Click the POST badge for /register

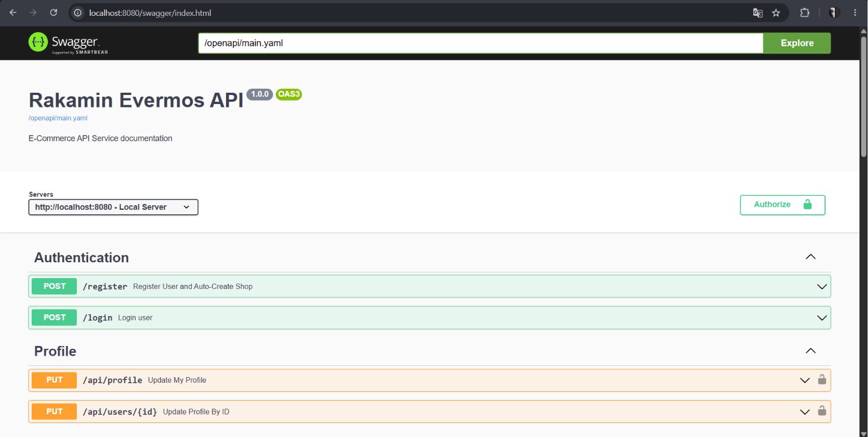point(54,286)
